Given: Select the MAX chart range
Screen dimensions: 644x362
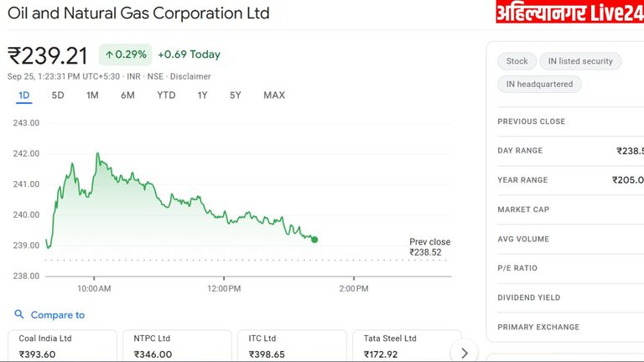Looking at the screenshot, I should tap(274, 96).
